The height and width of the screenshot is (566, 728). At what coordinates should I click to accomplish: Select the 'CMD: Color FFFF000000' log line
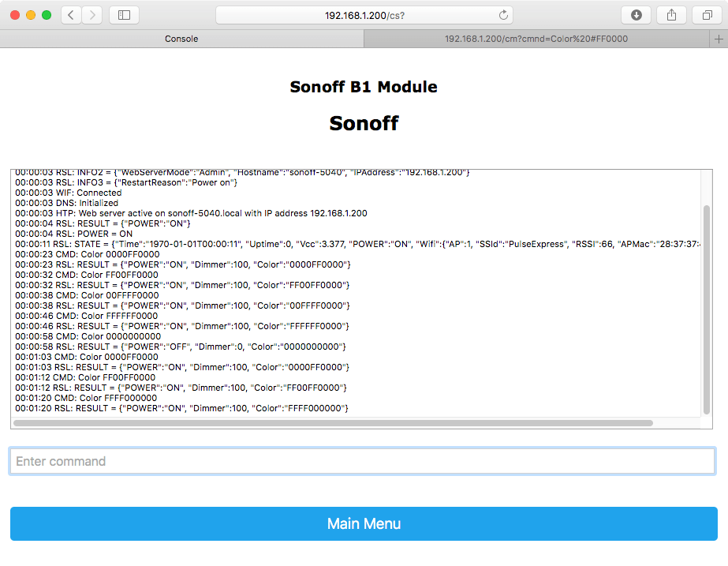click(86, 398)
